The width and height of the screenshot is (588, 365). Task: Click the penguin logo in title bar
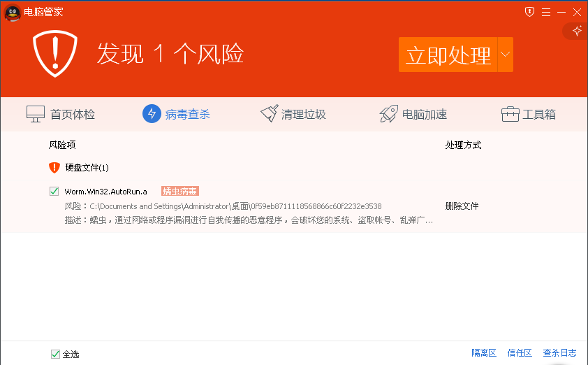coord(13,12)
